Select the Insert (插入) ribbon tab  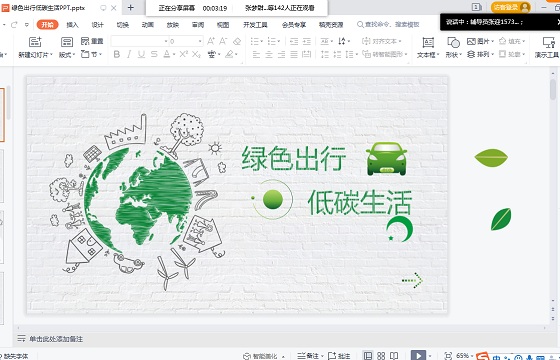click(x=72, y=25)
